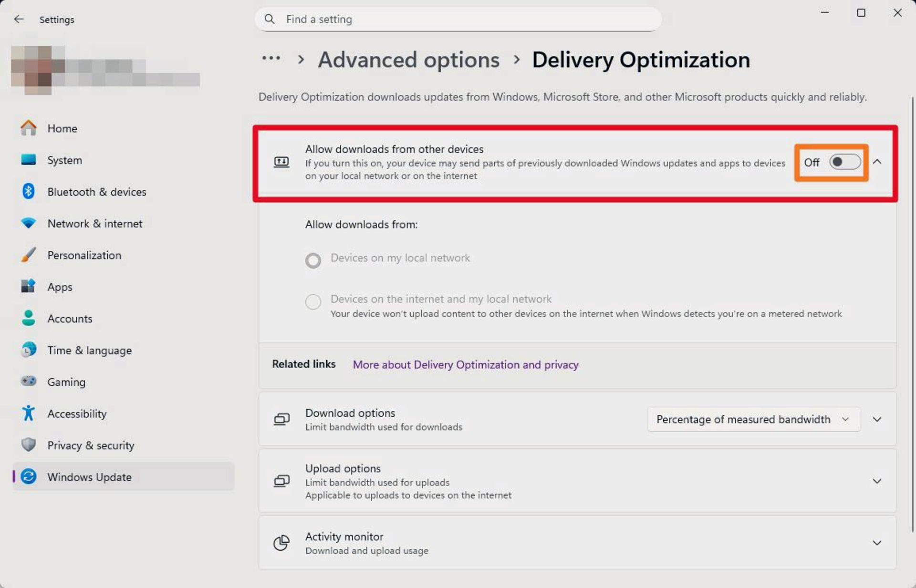Screen dimensions: 916x588
Task: Click More about Delivery Optimization and privacy
Action: 465,364
